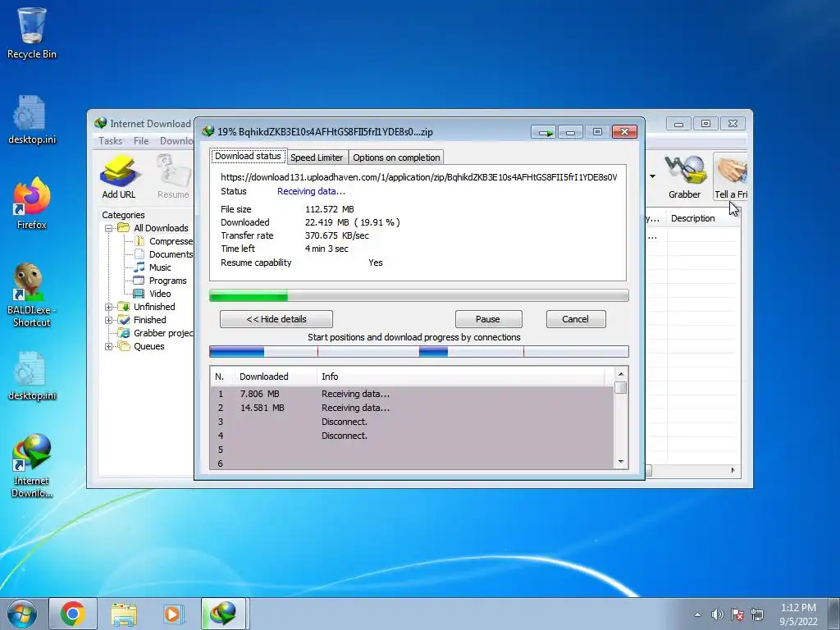Select connection row 4 Disconnect entry
This screenshot has height=630, width=840.
click(x=412, y=436)
